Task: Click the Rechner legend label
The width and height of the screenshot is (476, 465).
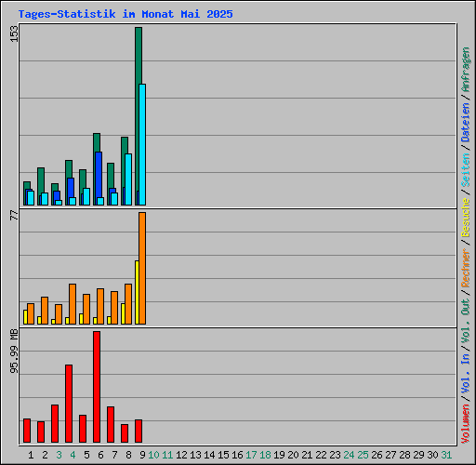Action: pos(466,268)
